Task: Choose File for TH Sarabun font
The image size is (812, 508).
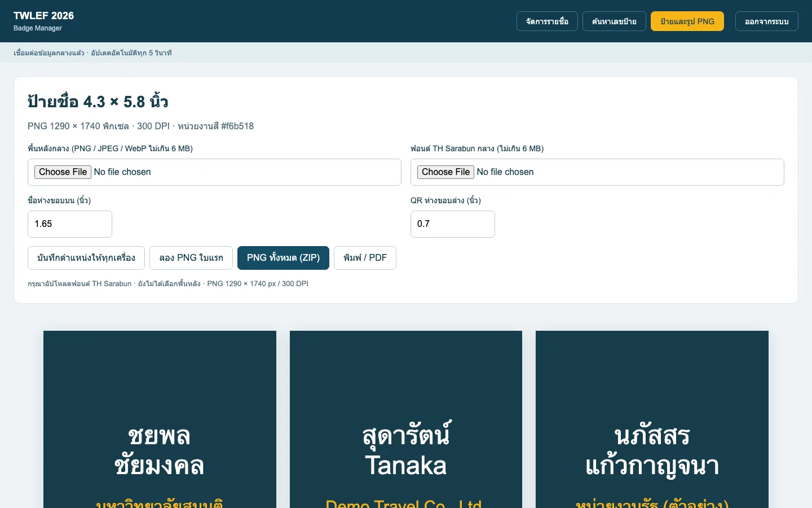Action: coord(445,172)
